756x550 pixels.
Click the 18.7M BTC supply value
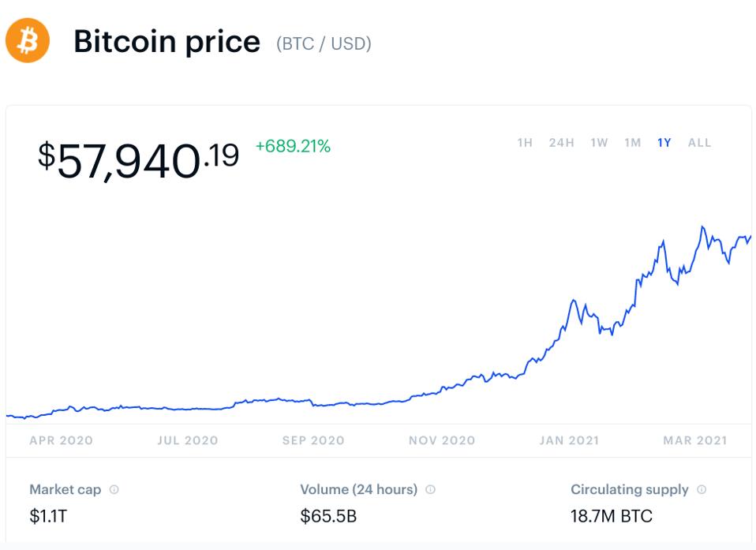tap(611, 517)
